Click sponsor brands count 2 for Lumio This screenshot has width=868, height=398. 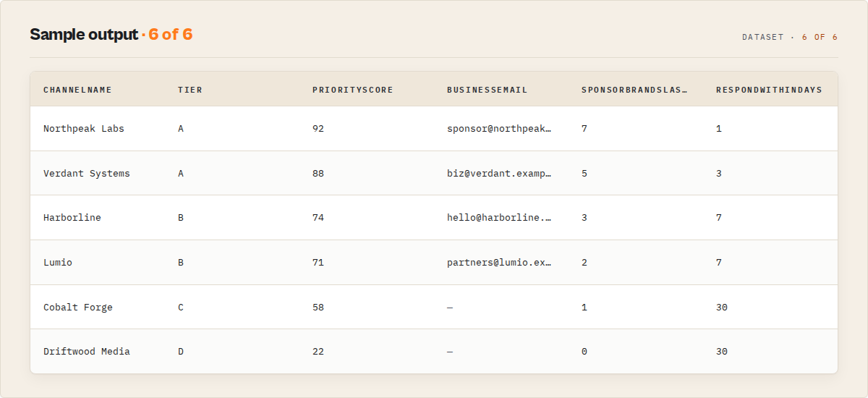pyautogui.click(x=584, y=263)
